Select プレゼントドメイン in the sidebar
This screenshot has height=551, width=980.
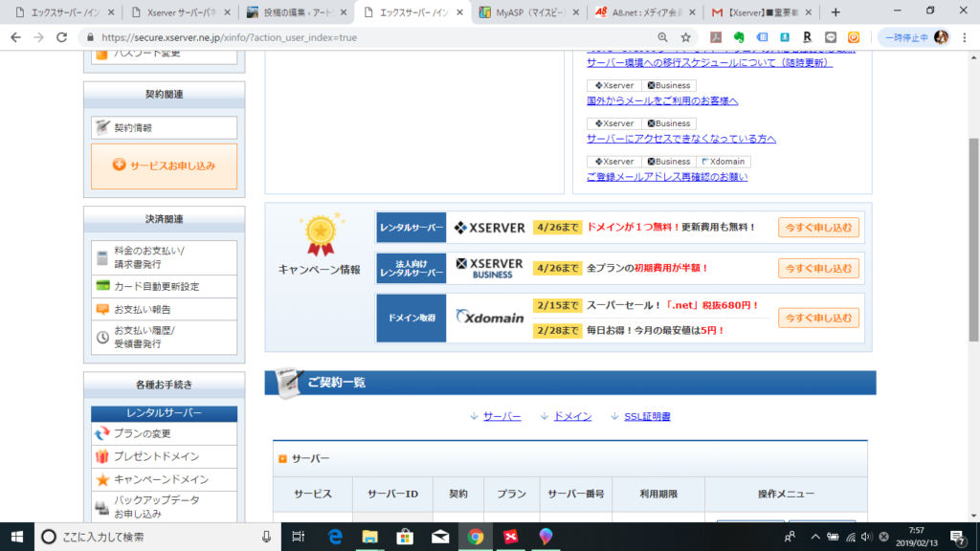pos(164,456)
